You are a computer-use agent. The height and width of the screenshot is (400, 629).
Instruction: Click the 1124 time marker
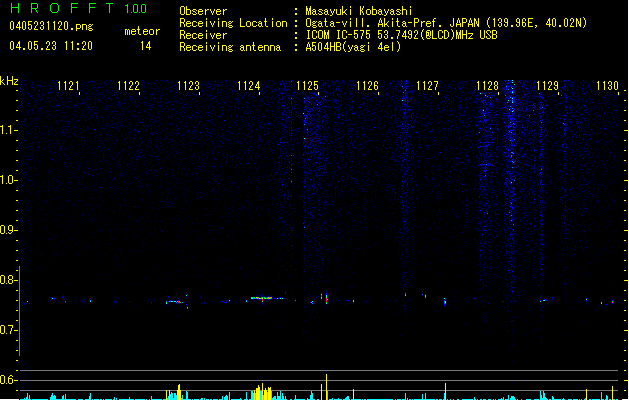coord(248,86)
